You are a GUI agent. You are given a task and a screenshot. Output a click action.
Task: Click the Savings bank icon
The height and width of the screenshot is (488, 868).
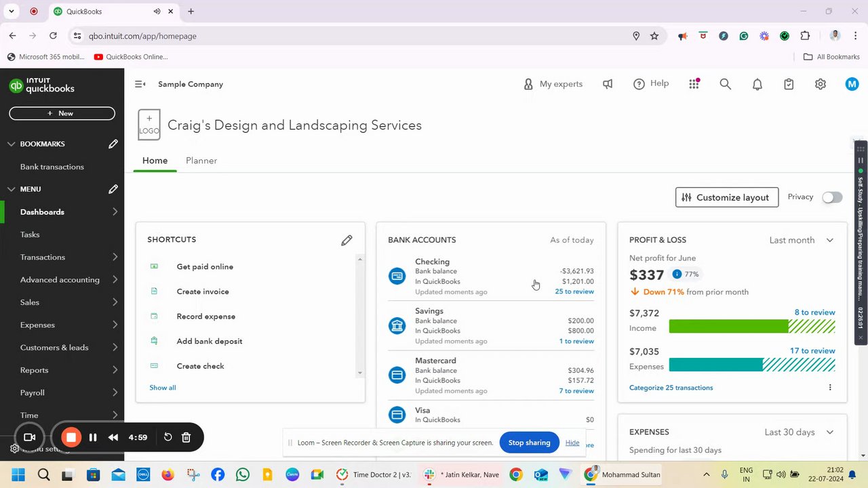pyautogui.click(x=397, y=325)
